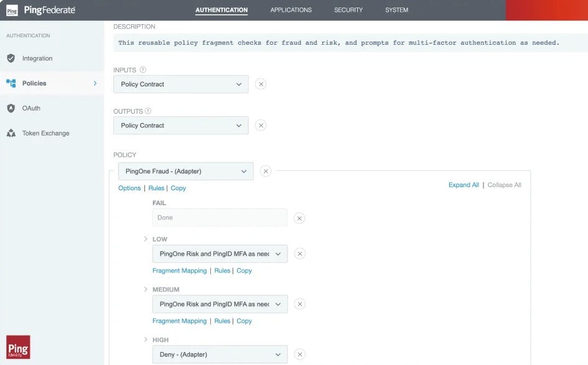
Task: Open the Integration section icon in sidebar
Action: coord(11,58)
